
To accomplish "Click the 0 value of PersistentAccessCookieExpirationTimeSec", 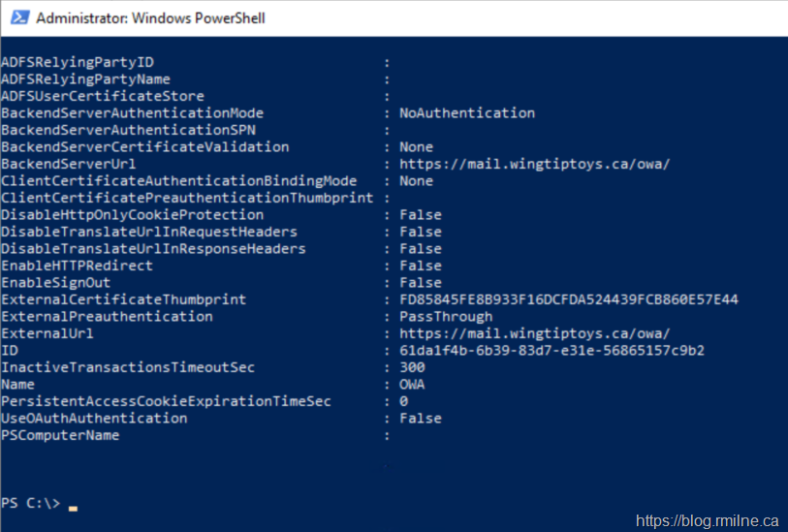I will 403,401.
